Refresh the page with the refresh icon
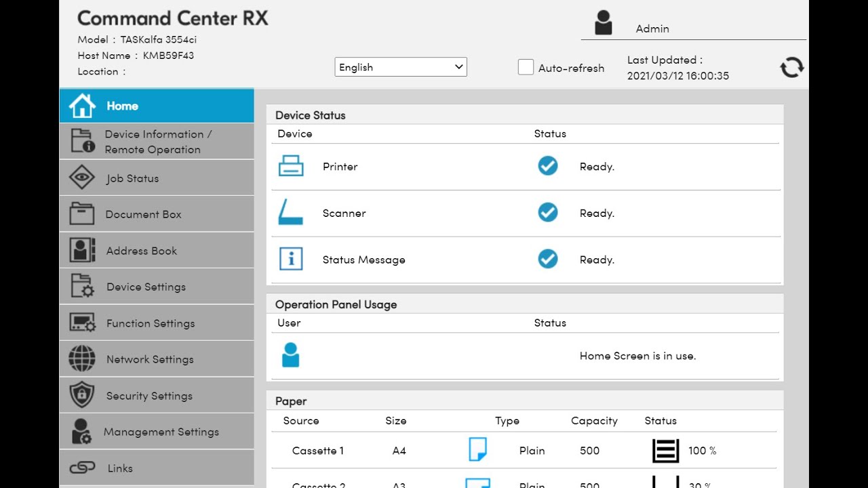The image size is (868, 488). (x=791, y=67)
